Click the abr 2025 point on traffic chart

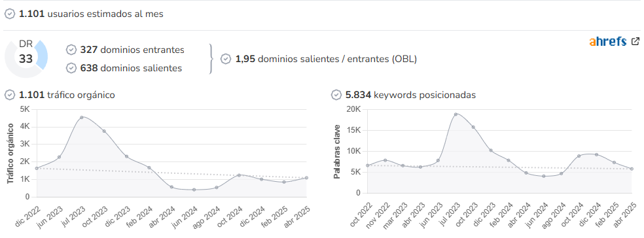(306, 178)
